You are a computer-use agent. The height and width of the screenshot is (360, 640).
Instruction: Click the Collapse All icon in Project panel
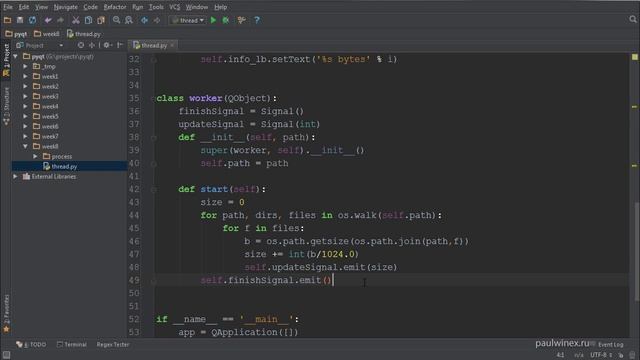click(x=92, y=45)
